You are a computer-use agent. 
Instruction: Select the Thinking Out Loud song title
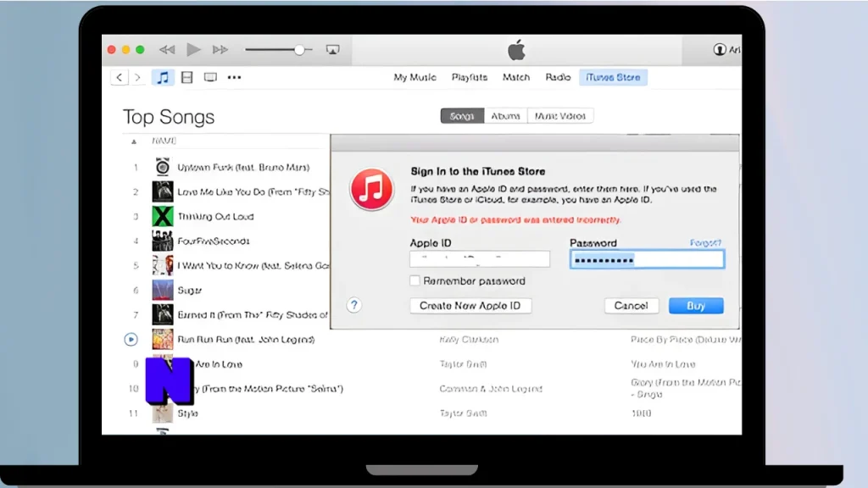[x=215, y=216]
